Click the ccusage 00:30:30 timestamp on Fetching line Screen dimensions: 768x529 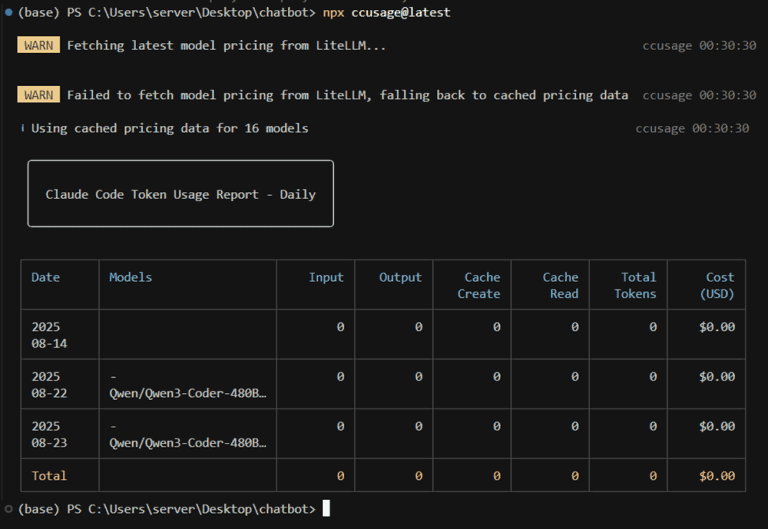pos(699,46)
